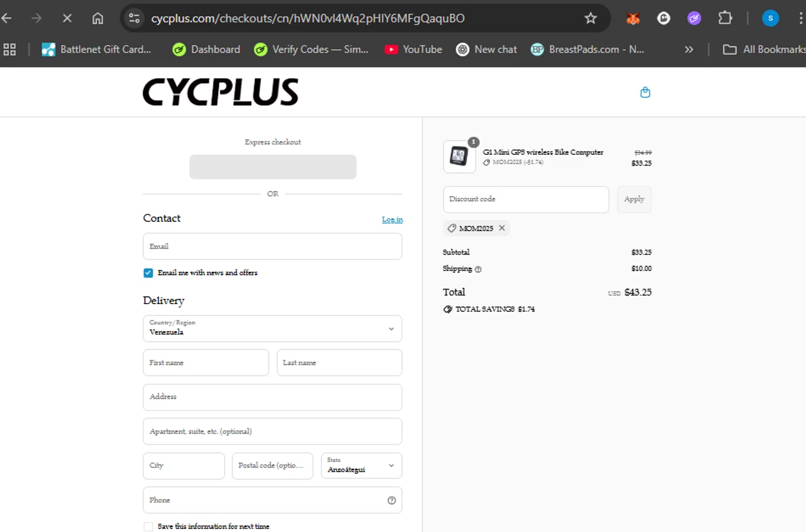Viewport: 806px width, 532px height.
Task: Open the Verify Codes bookmark
Action: coord(311,49)
